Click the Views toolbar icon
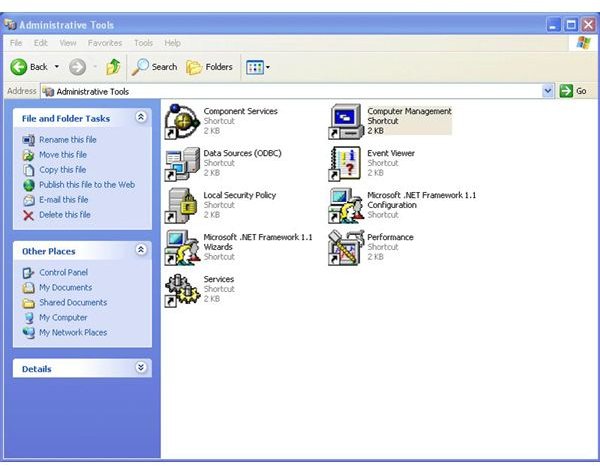Viewport: 600px width, 466px height. (254, 67)
